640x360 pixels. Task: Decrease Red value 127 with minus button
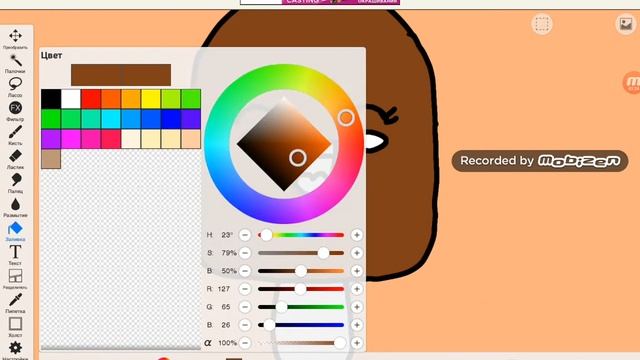coord(245,289)
